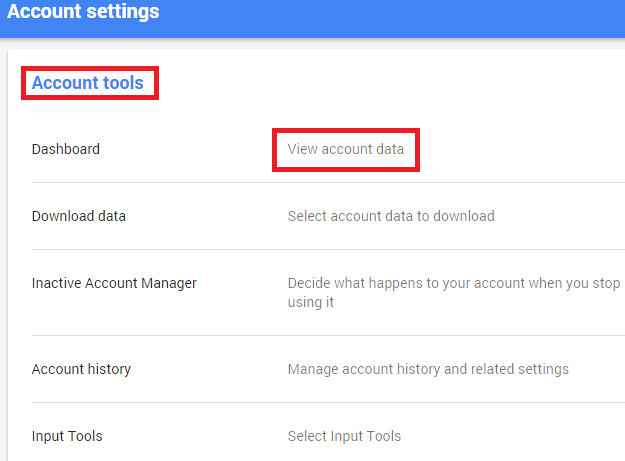
Task: Open the Account history option
Action: pos(81,369)
